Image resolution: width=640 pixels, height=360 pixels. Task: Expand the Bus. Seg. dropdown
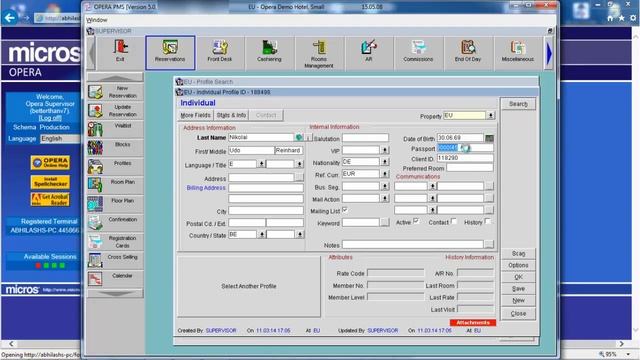[x=384, y=187]
